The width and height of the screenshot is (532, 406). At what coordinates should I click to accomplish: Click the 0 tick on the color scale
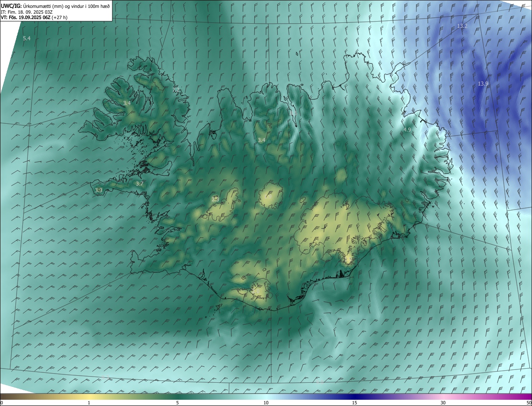click(2, 403)
